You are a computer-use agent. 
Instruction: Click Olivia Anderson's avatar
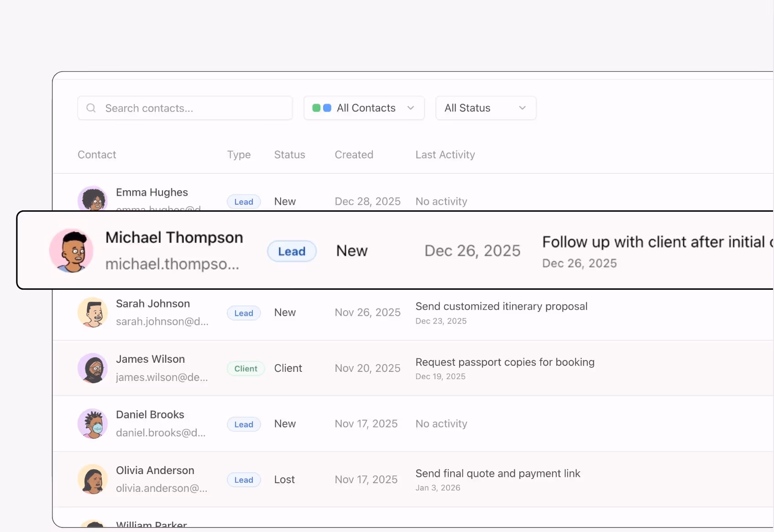(92, 479)
